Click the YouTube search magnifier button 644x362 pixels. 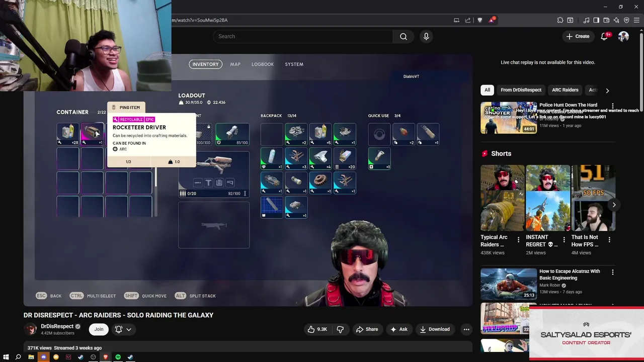coord(404,36)
